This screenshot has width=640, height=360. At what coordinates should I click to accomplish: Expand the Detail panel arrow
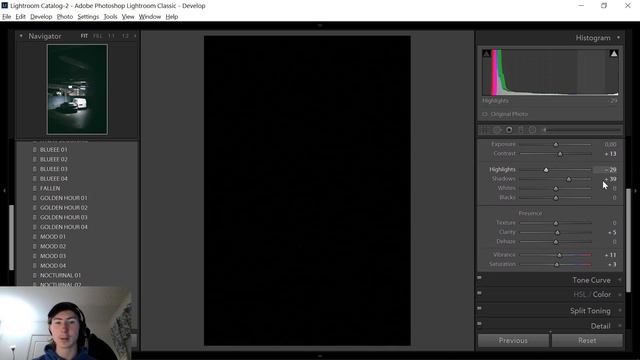pos(620,326)
